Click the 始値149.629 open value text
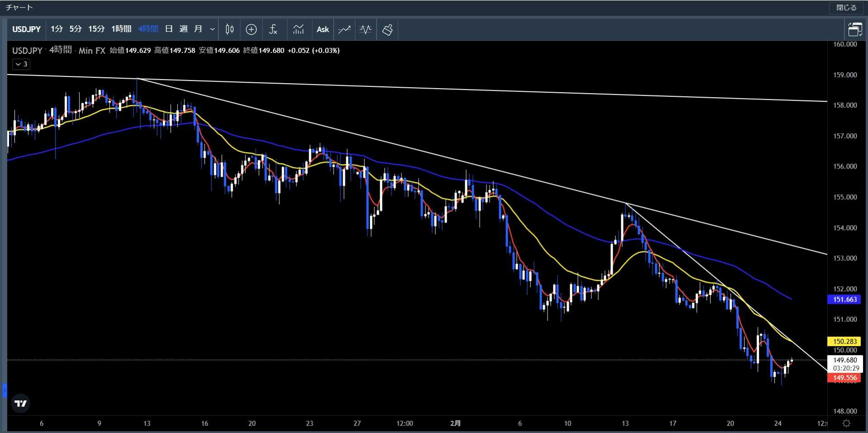The width and height of the screenshot is (868, 433). click(130, 51)
